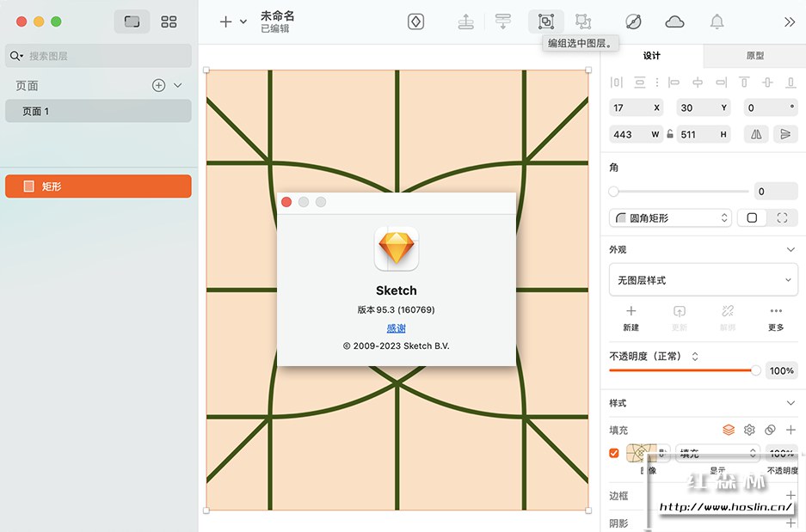Select the rounded corner style button
The height and width of the screenshot is (532, 806).
pos(752,218)
